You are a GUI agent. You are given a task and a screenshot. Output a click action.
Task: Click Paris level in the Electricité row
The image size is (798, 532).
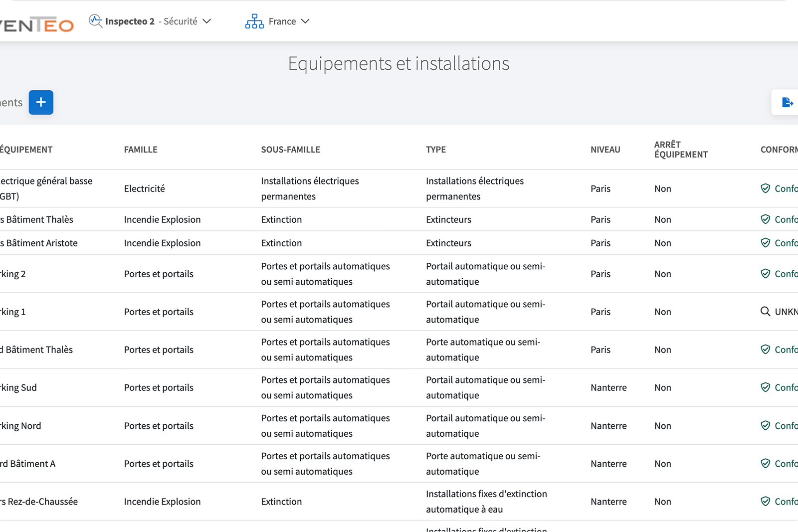[x=600, y=188]
